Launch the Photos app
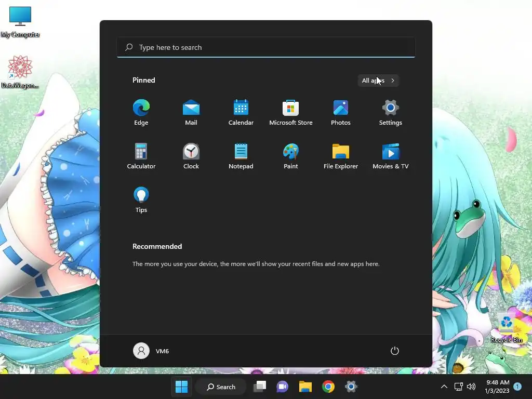The image size is (532, 399). click(341, 113)
